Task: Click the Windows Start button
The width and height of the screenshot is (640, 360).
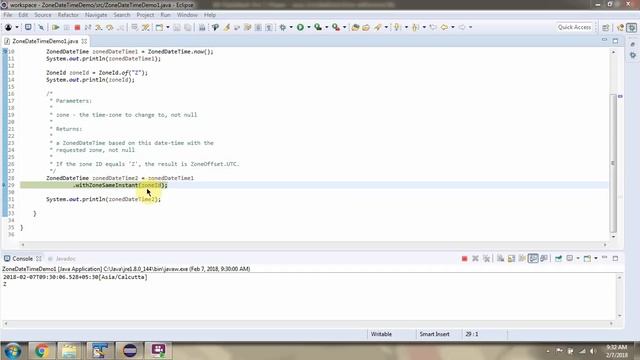Action: (13, 351)
